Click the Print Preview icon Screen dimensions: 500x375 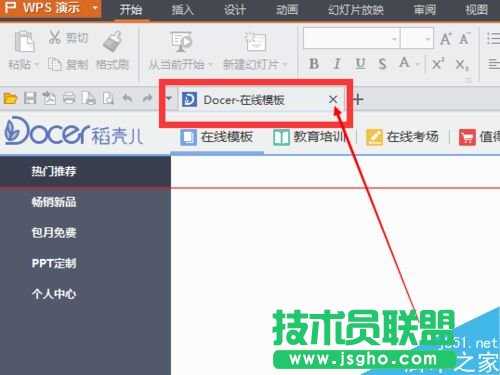coord(108,99)
